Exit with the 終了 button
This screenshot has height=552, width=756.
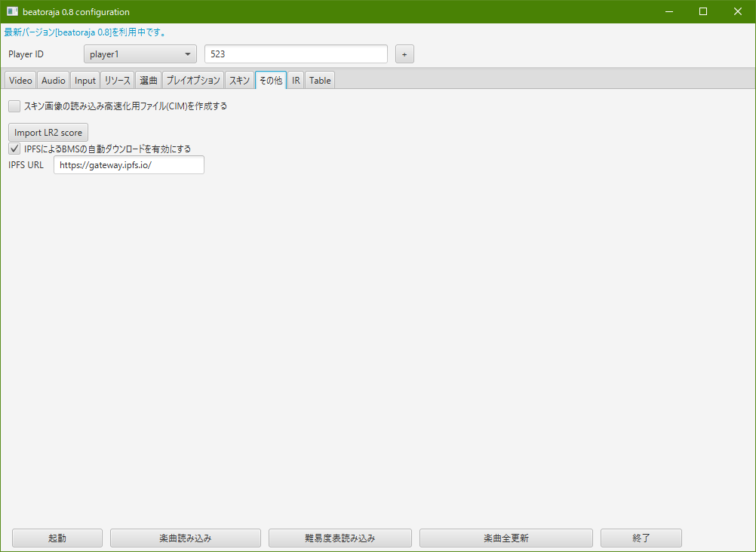pos(641,538)
